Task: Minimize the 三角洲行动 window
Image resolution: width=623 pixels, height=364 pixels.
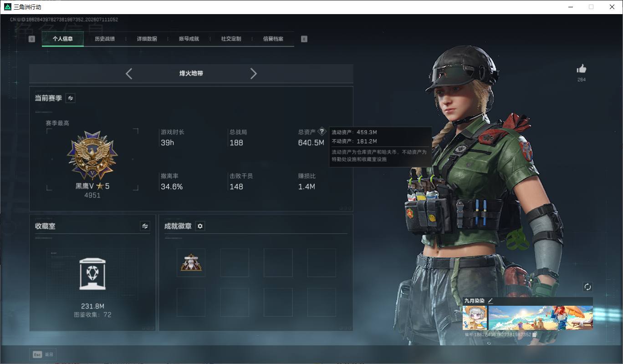Action: [x=571, y=7]
